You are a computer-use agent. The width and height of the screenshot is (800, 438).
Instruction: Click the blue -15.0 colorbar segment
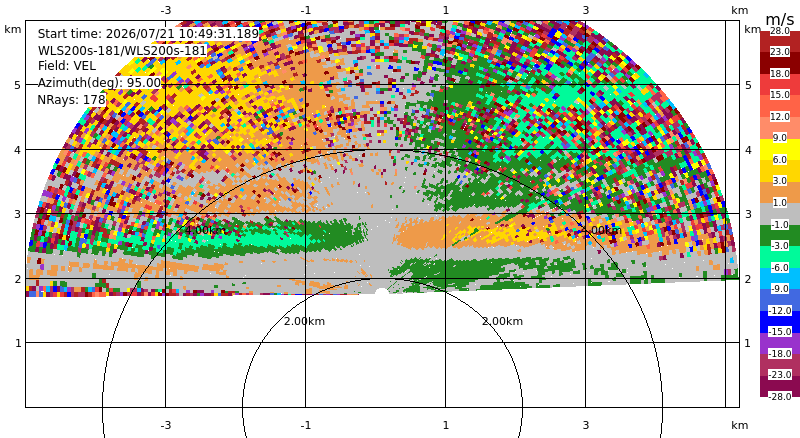coord(780,321)
